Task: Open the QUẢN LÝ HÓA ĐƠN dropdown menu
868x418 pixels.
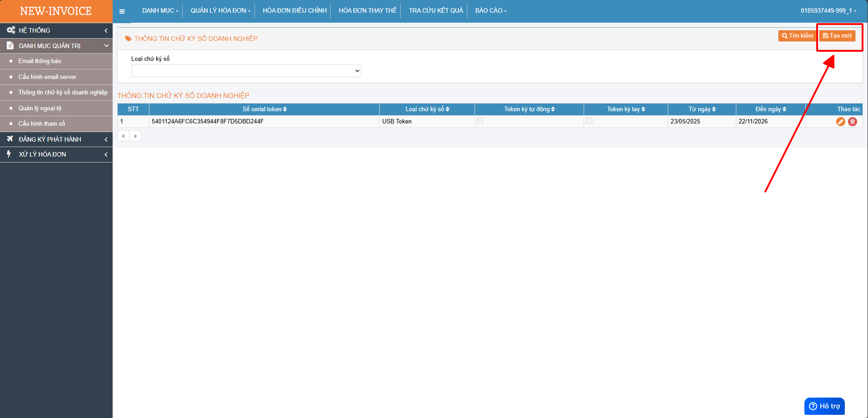Action: pyautogui.click(x=220, y=10)
